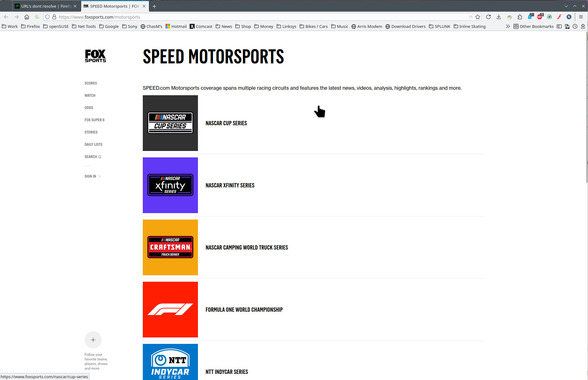
Task: Click the browser forward arrow
Action: 17,17
